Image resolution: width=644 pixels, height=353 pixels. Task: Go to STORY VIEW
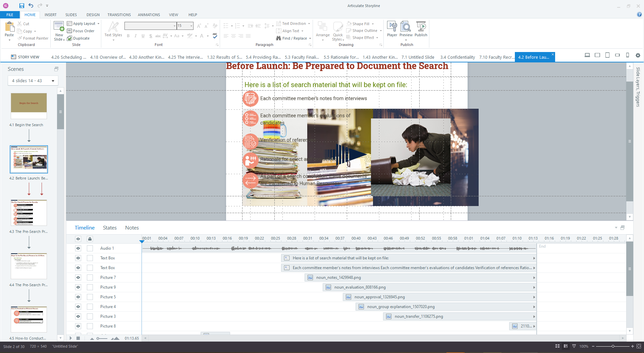(25, 57)
